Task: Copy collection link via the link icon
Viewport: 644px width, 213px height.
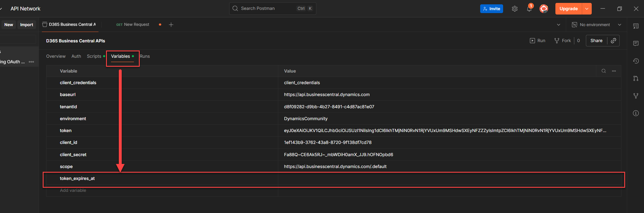Action: coord(613,41)
